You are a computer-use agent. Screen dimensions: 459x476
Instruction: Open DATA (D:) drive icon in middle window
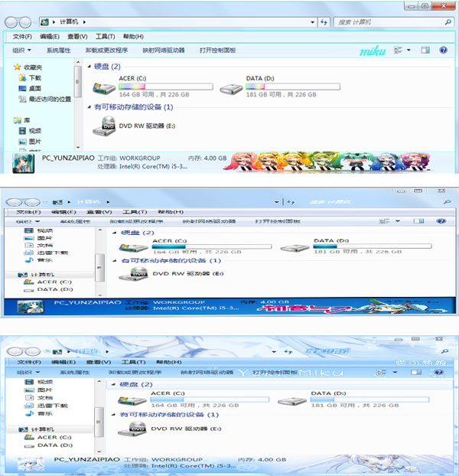[x=295, y=248]
